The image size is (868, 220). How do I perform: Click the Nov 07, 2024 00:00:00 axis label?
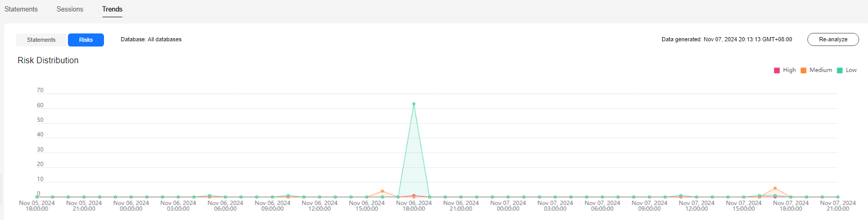point(508,206)
